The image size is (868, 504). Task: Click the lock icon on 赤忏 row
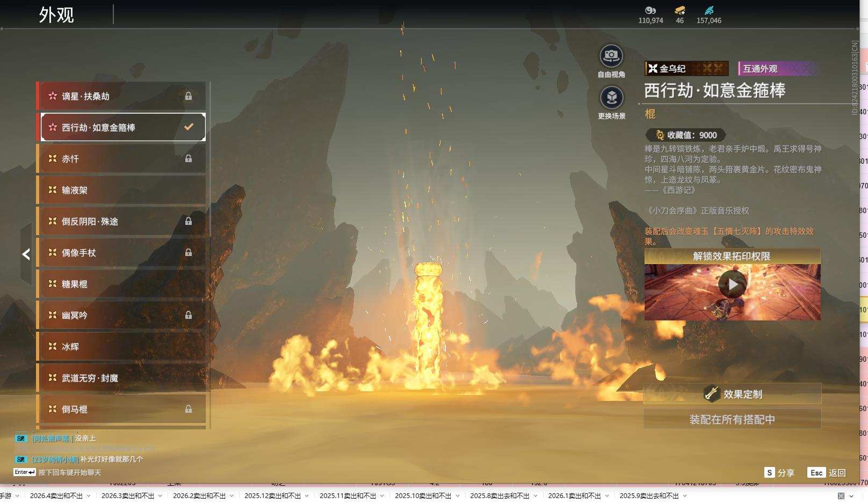tap(189, 159)
